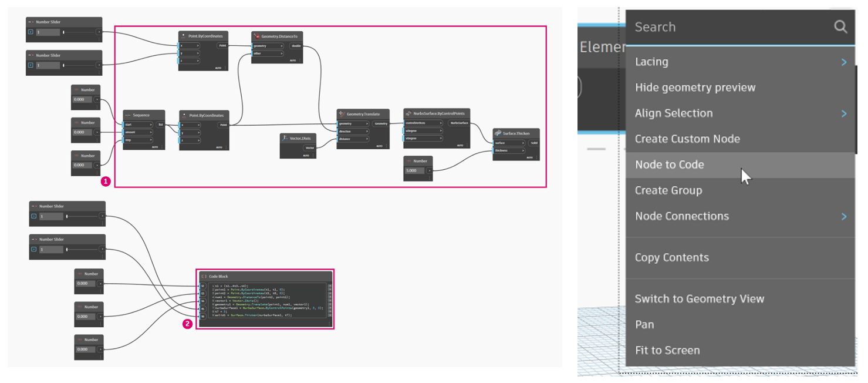Image resolution: width=868 pixels, height=383 pixels.
Task: Click the Vector.ZAxis node icon
Action: coord(285,137)
